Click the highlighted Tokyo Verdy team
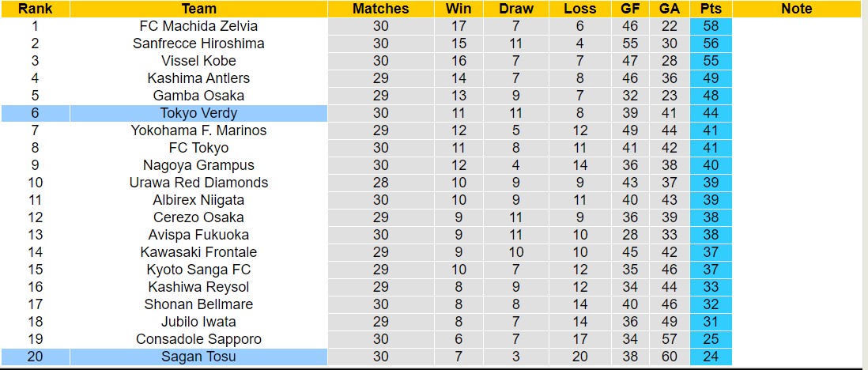The width and height of the screenshot is (868, 370). pyautogui.click(x=198, y=113)
